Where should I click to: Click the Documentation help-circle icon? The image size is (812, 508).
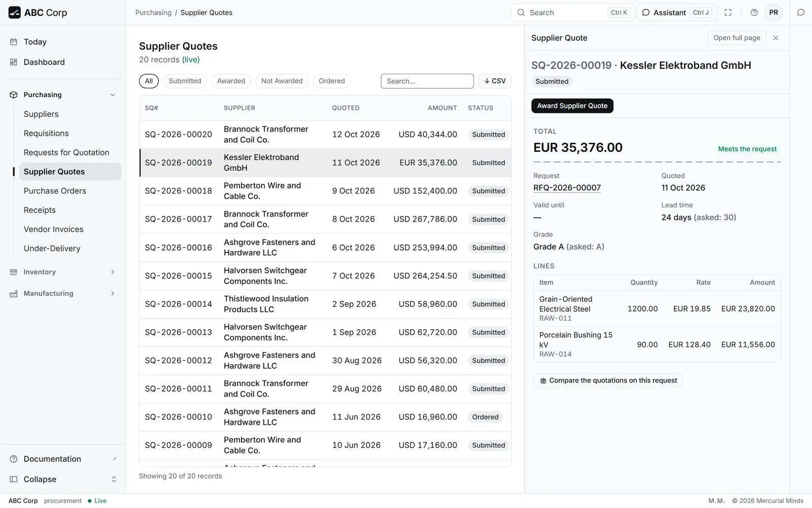14,459
